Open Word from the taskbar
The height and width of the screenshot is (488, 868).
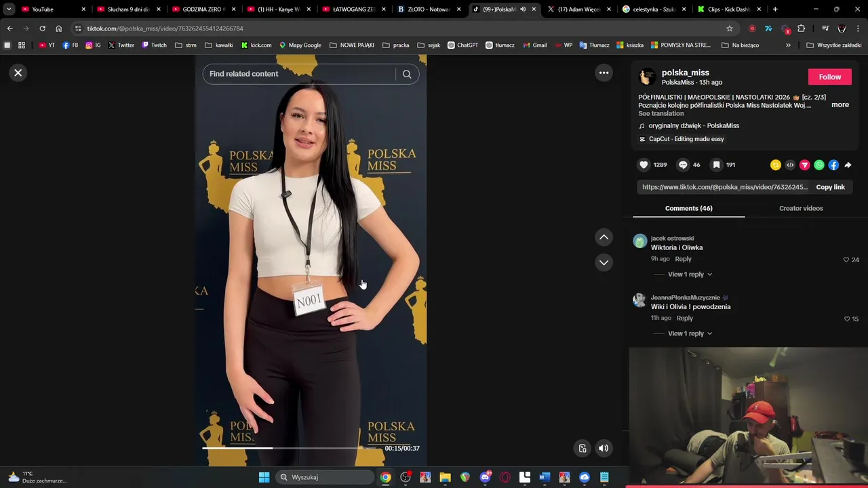pyautogui.click(x=544, y=477)
